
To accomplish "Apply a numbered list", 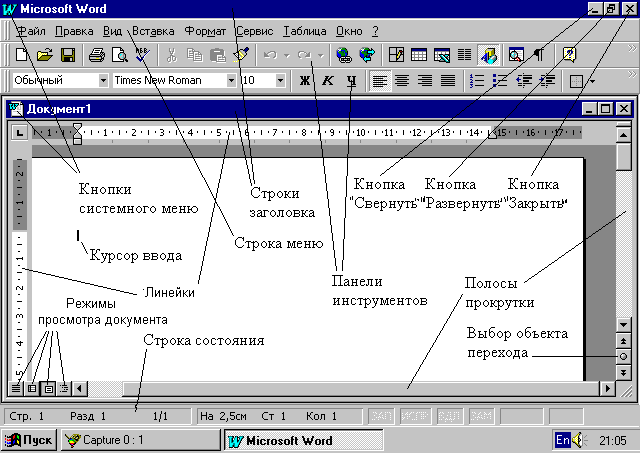I will 477,80.
